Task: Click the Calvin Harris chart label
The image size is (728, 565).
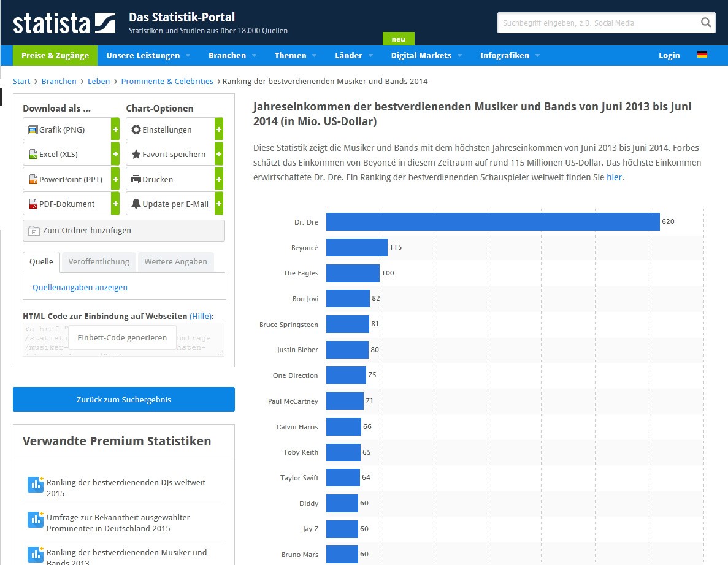Action: [297, 426]
